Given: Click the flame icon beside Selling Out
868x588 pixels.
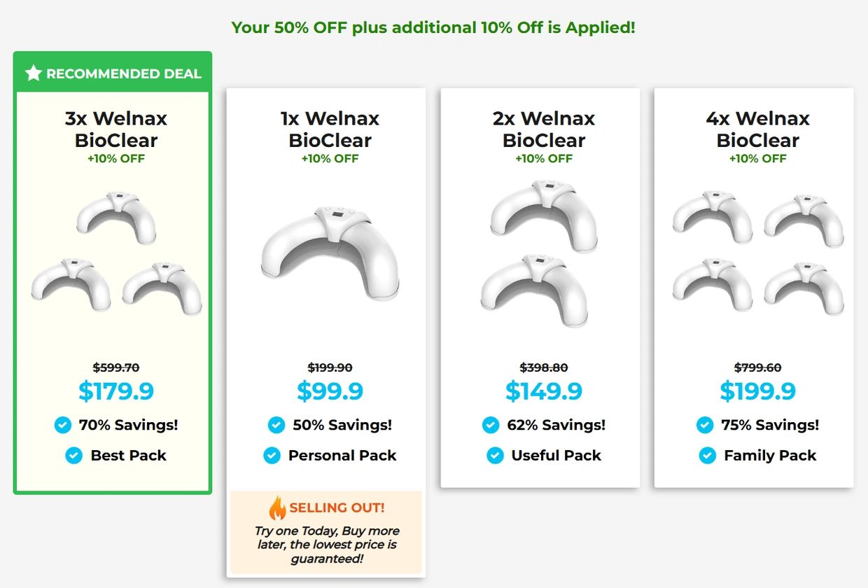Looking at the screenshot, I should (277, 508).
